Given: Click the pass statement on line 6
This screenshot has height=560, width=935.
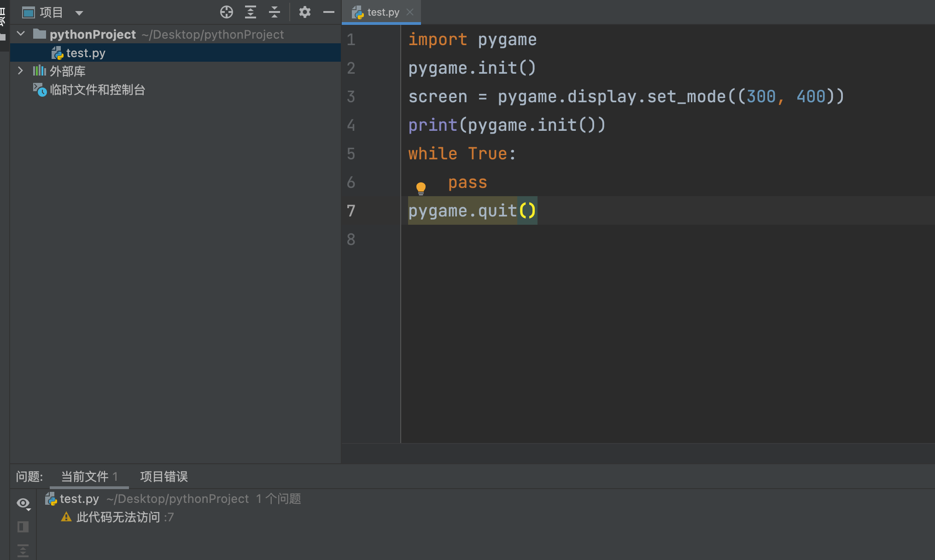Looking at the screenshot, I should (x=467, y=182).
